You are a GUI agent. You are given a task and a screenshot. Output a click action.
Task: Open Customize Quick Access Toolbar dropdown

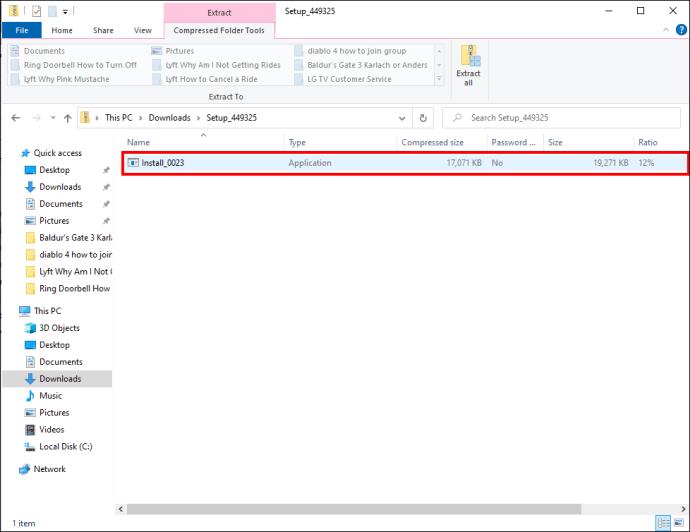click(65, 12)
